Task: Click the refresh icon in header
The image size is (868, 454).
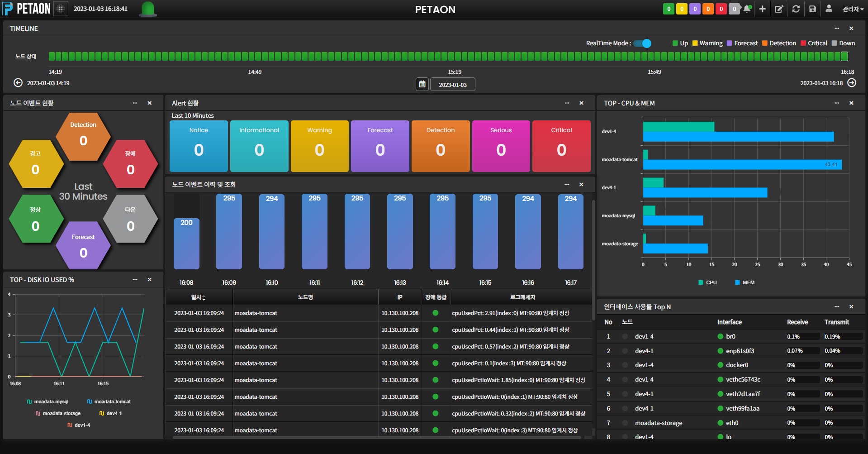Action: (796, 9)
